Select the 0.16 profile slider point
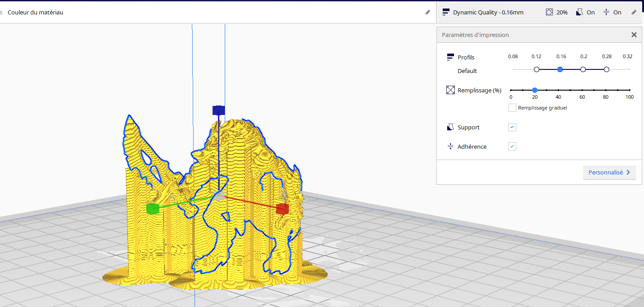Screen dimensions: 644x307 coord(560,69)
